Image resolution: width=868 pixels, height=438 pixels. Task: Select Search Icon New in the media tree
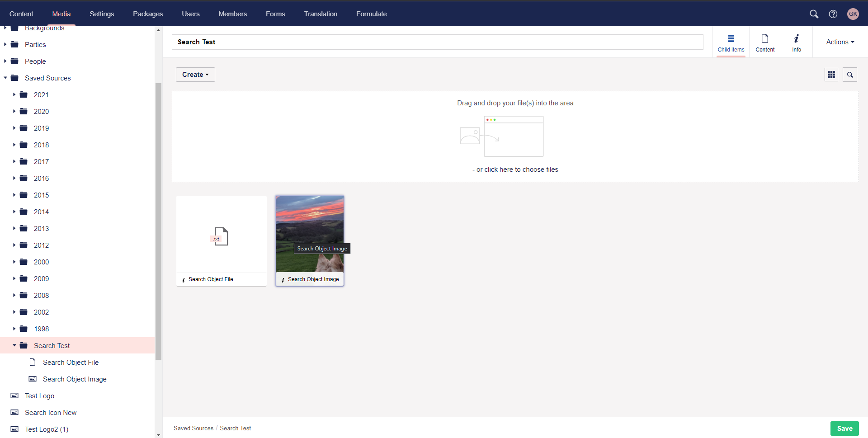pyautogui.click(x=51, y=412)
